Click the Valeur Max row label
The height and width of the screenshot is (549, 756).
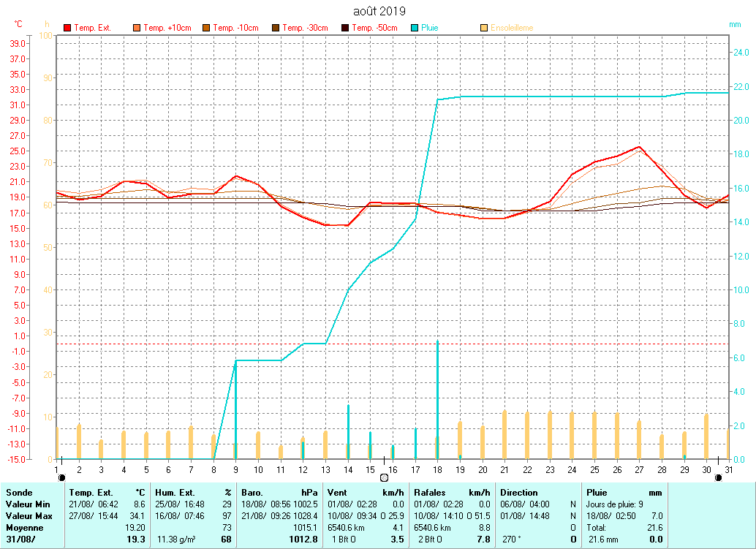[28, 516]
